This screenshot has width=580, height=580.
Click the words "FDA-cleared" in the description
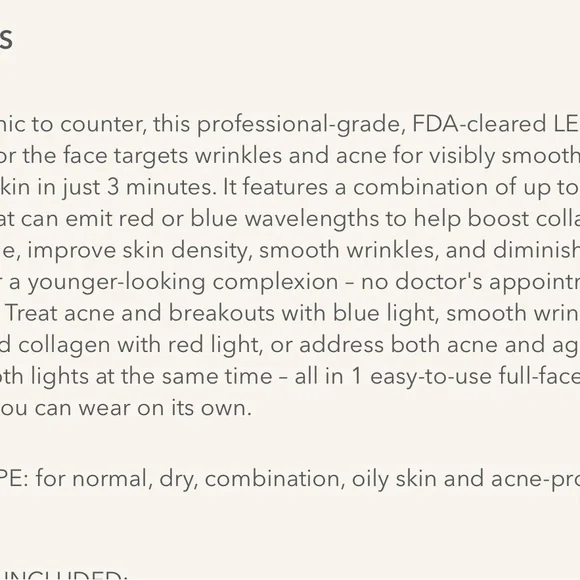479,124
